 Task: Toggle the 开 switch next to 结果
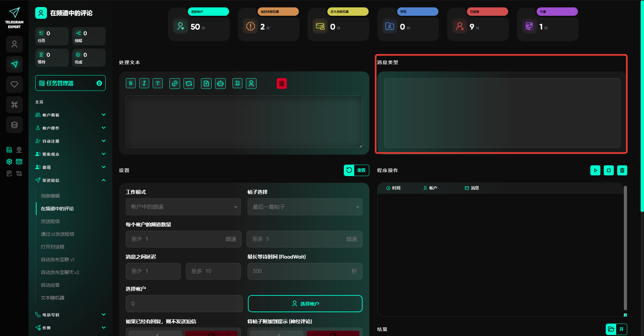click(x=621, y=329)
